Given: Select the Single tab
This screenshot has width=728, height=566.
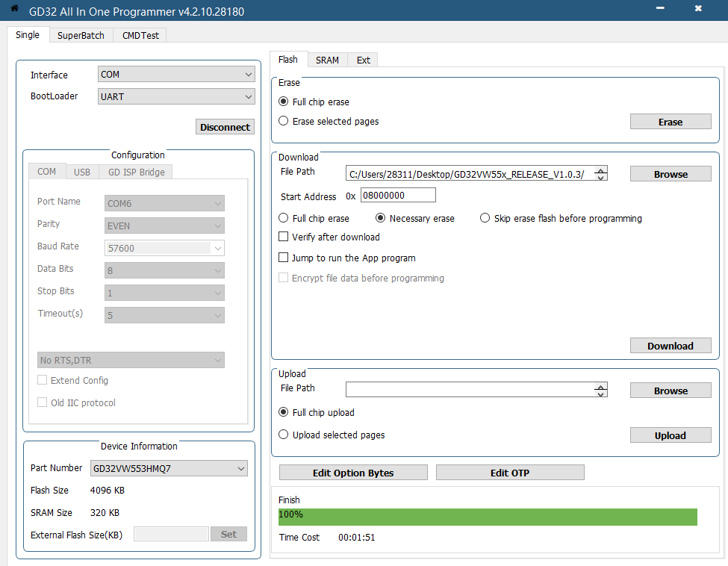Looking at the screenshot, I should pyautogui.click(x=28, y=35).
